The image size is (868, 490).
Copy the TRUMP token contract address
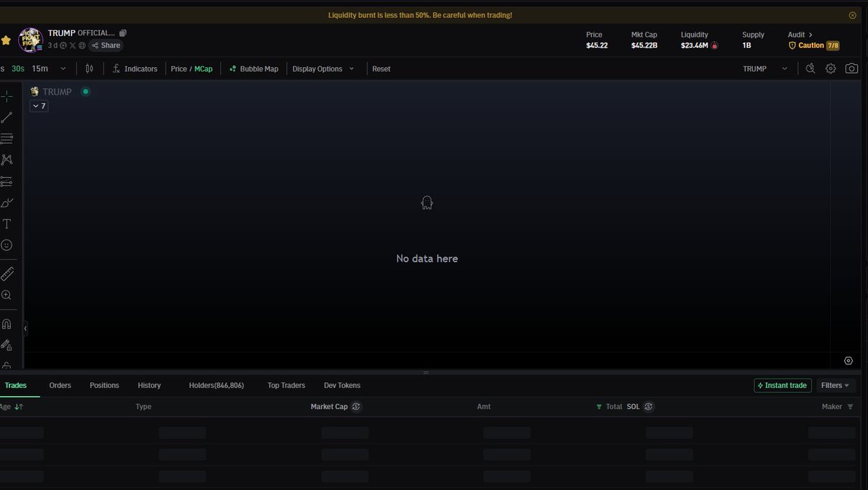123,33
